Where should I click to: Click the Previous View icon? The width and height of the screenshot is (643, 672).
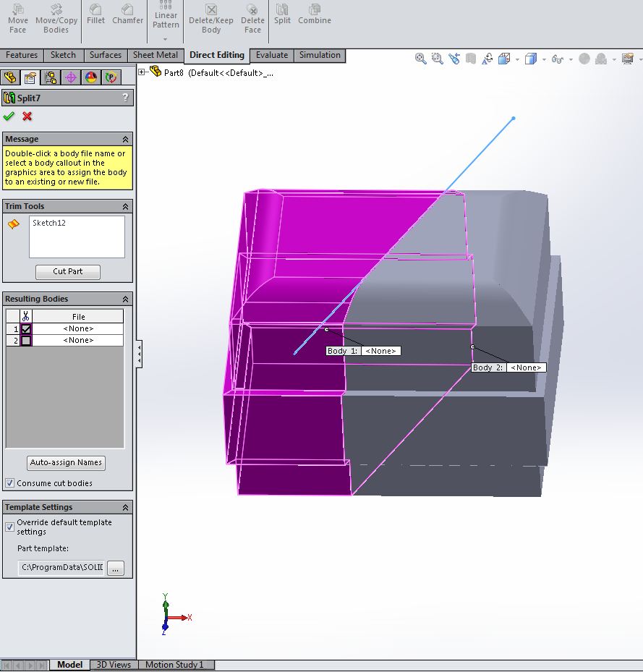tap(454, 59)
